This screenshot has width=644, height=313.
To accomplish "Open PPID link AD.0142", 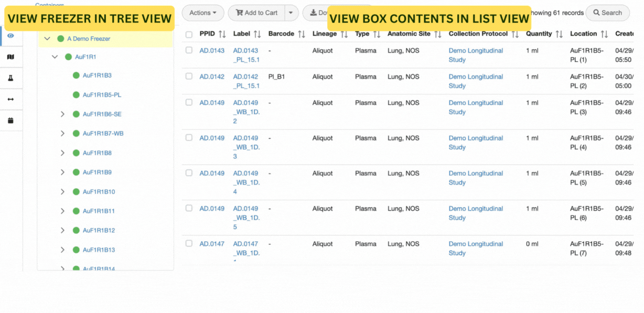I will pyautogui.click(x=212, y=77).
